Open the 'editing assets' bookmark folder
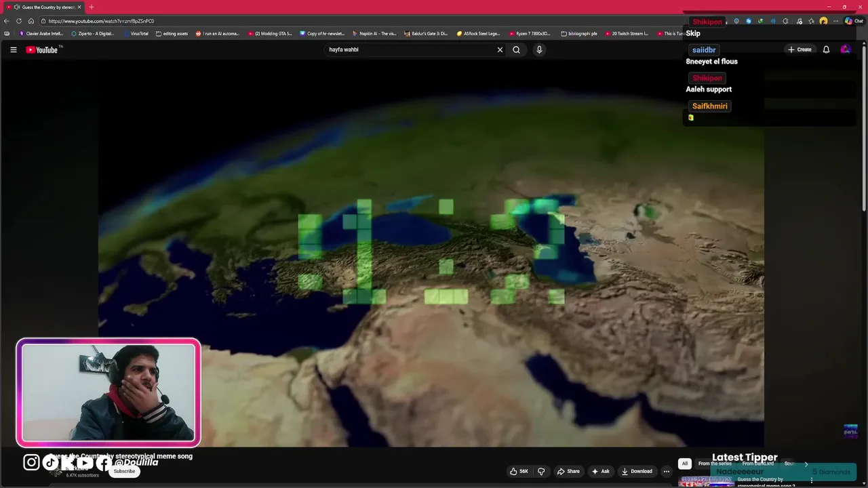Screen dimensions: 868x488 click(x=172, y=33)
